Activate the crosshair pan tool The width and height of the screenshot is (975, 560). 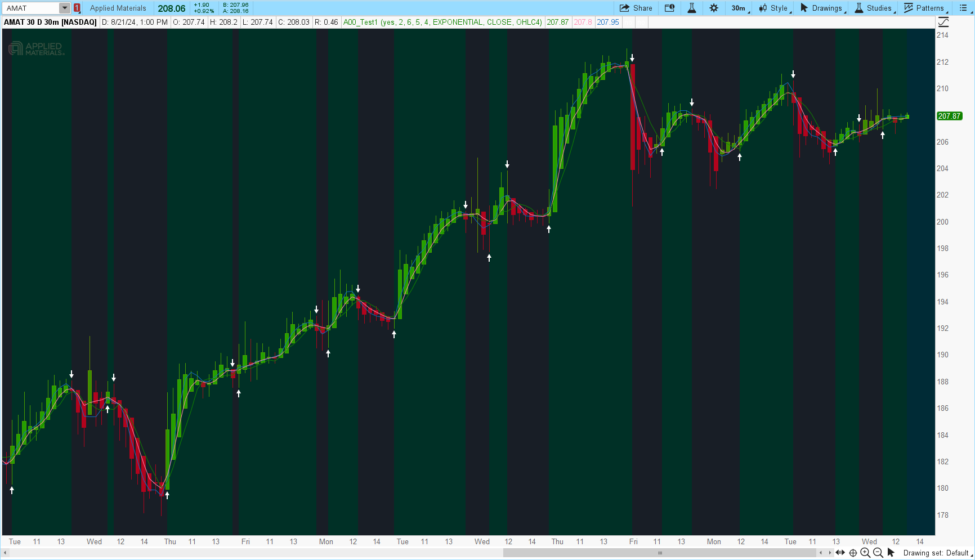click(853, 553)
